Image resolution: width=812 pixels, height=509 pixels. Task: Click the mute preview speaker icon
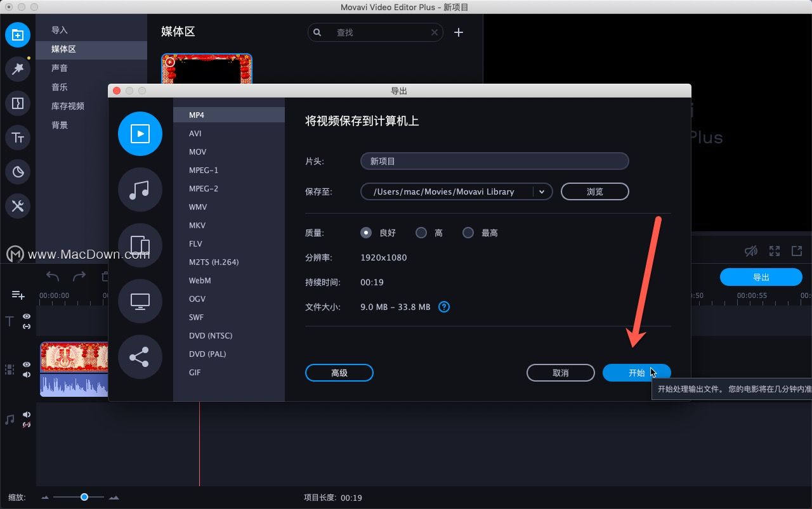751,251
